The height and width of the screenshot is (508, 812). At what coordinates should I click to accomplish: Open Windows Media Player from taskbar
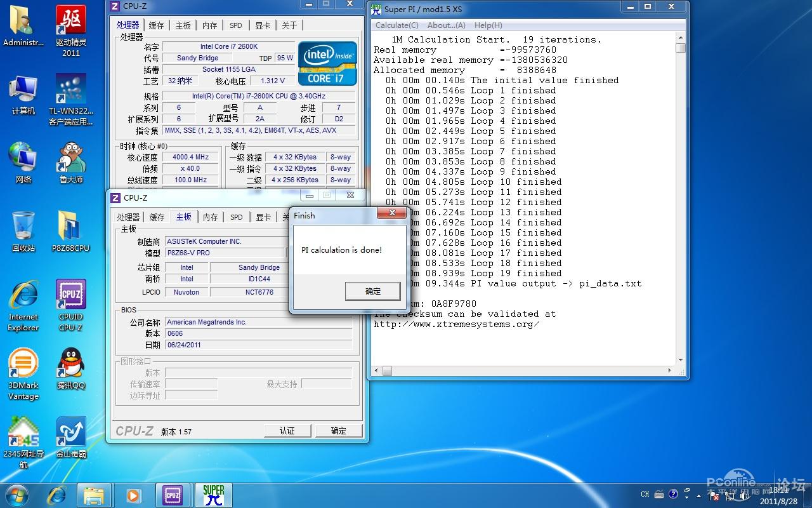(x=134, y=495)
